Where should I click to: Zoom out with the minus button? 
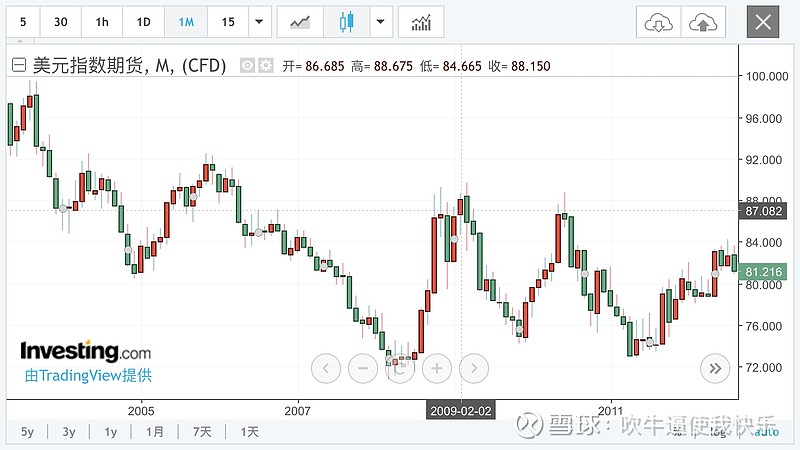(362, 368)
